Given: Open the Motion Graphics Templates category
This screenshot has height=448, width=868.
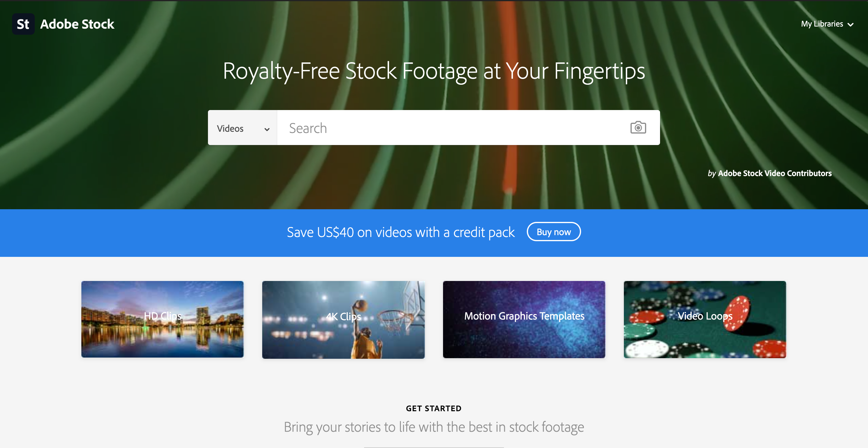Looking at the screenshot, I should point(524,320).
